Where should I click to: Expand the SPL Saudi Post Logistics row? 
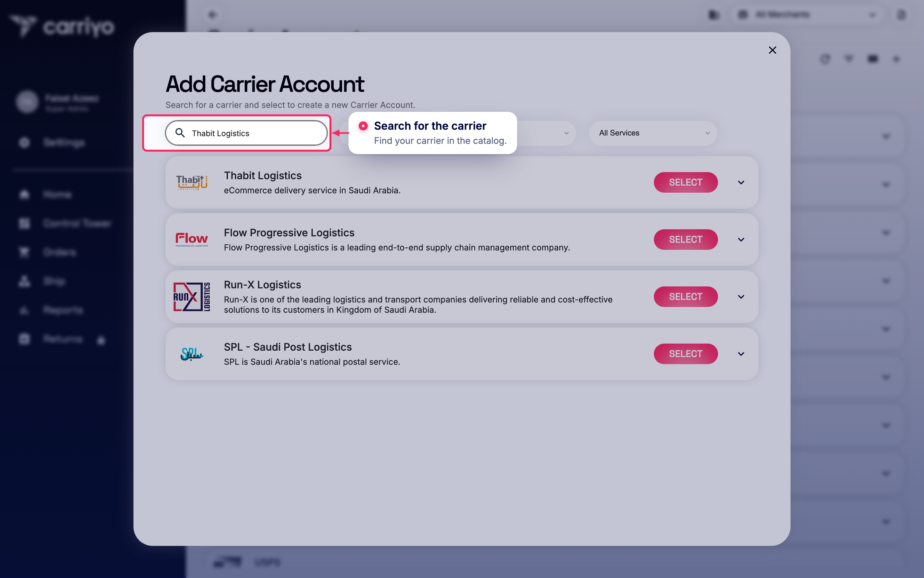(741, 354)
